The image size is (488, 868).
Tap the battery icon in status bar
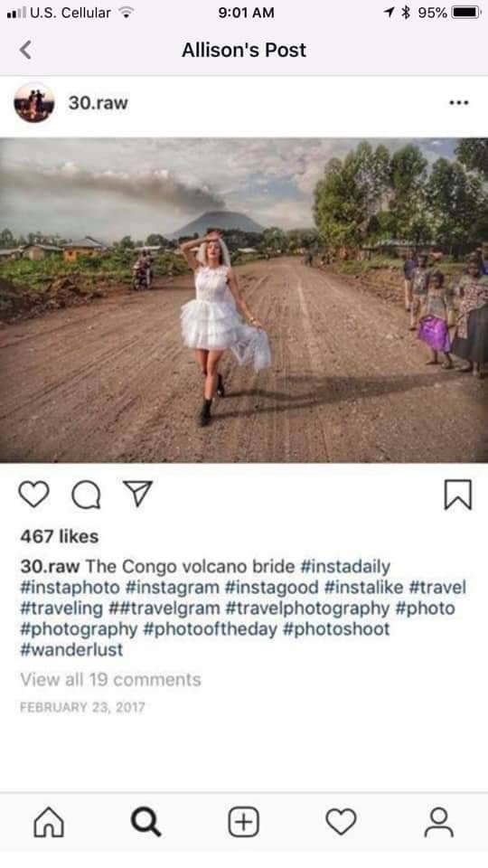pos(466,13)
